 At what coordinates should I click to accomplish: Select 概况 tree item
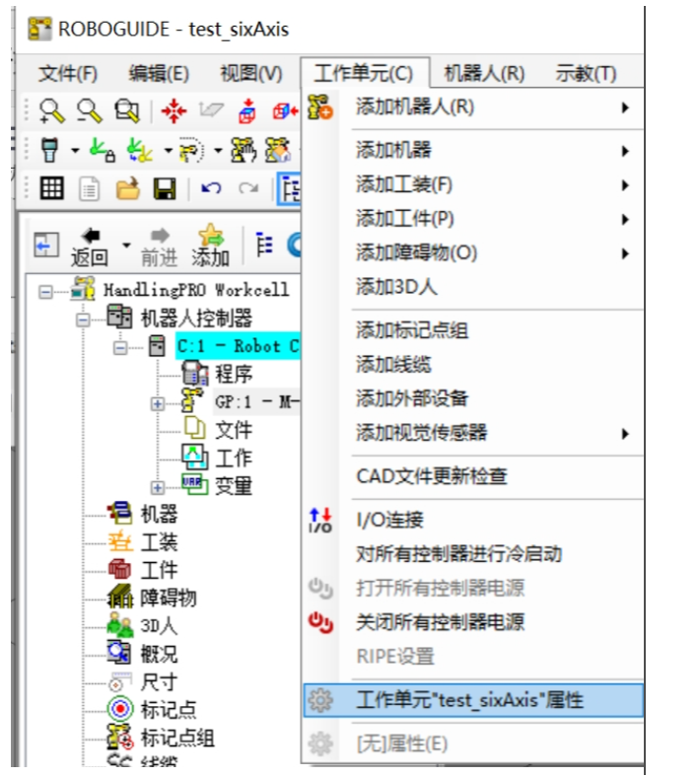coord(159,654)
